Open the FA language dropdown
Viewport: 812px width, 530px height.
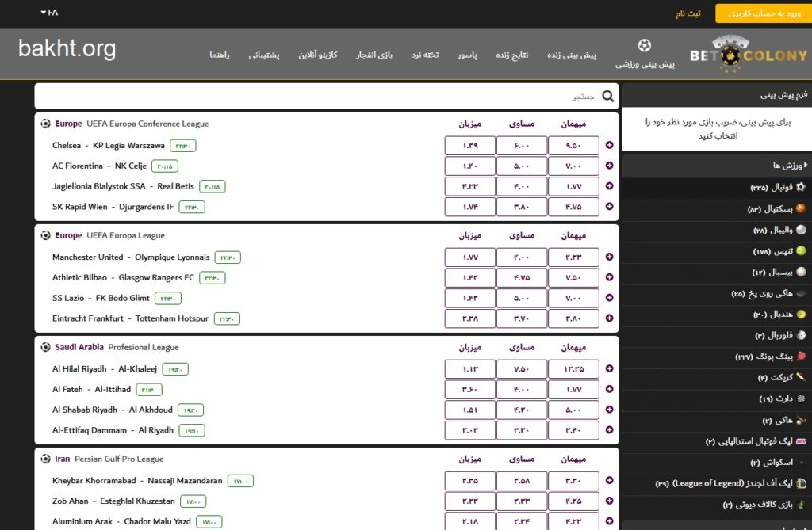coord(48,13)
